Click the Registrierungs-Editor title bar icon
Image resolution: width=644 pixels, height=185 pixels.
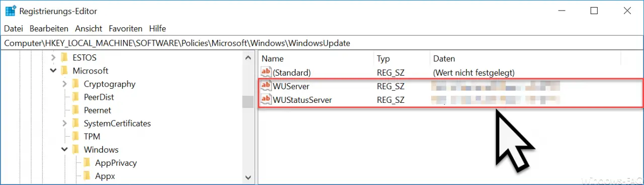11,11
